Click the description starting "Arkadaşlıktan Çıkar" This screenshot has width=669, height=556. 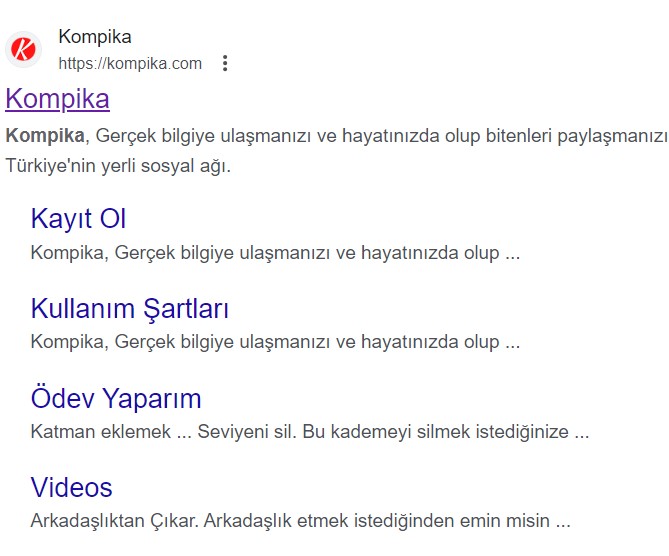coord(300,521)
